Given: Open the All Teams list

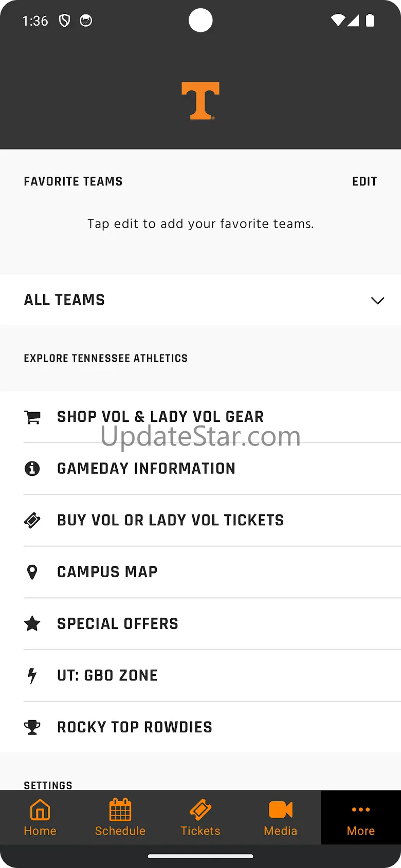Looking at the screenshot, I should pyautogui.click(x=65, y=300).
